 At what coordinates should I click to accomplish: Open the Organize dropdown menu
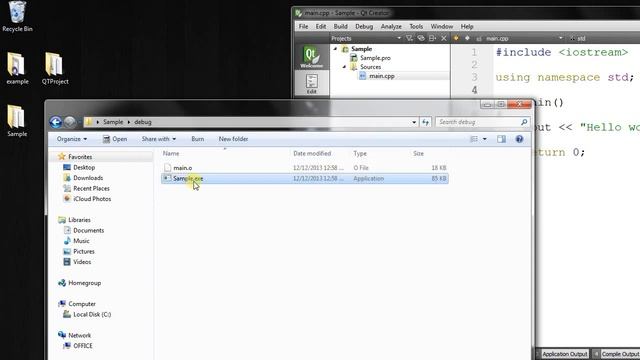click(72, 139)
